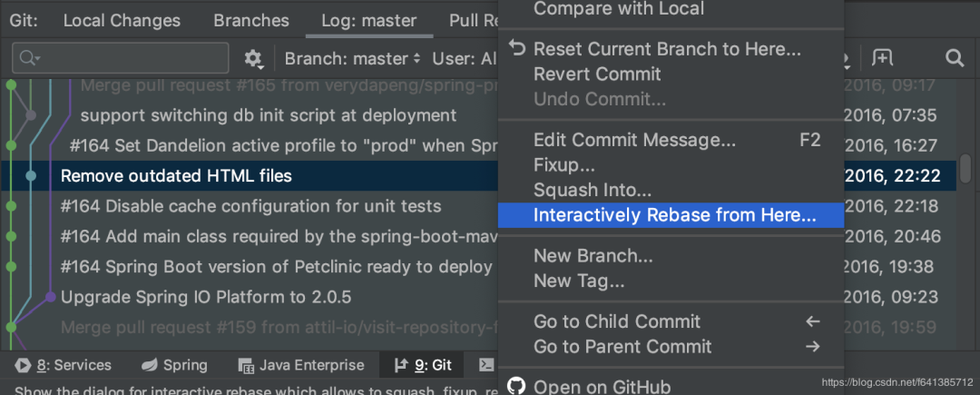Click the magnifier icon on the toolbar right
Viewport: 980px width, 395px height.
954,58
